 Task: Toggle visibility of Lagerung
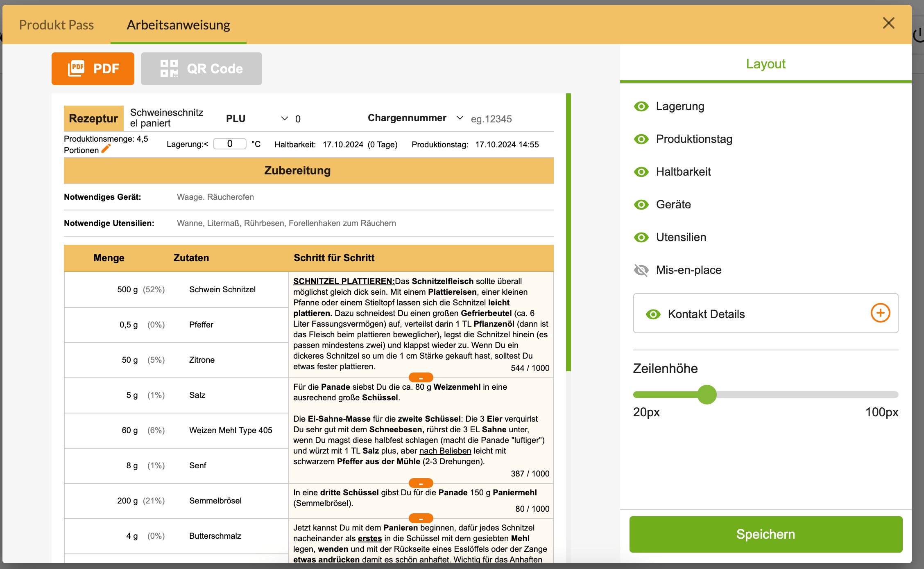click(641, 106)
